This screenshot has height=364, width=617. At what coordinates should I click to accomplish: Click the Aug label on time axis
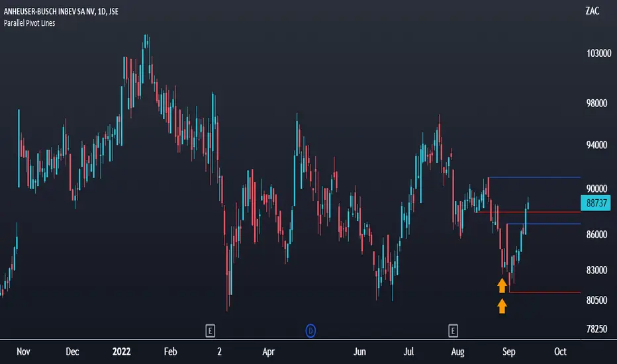coord(457,351)
